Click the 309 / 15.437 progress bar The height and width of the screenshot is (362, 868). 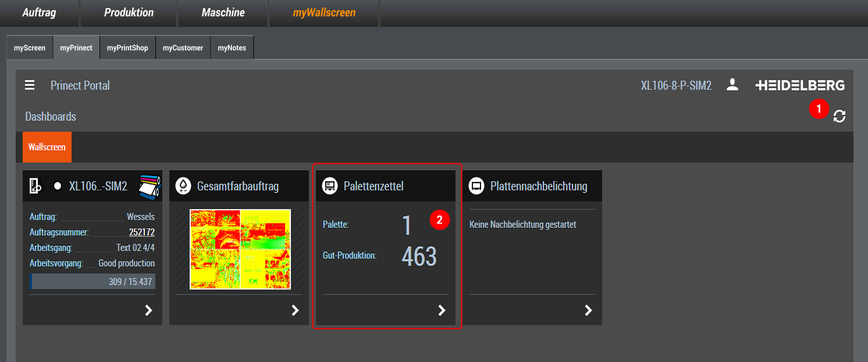[93, 282]
